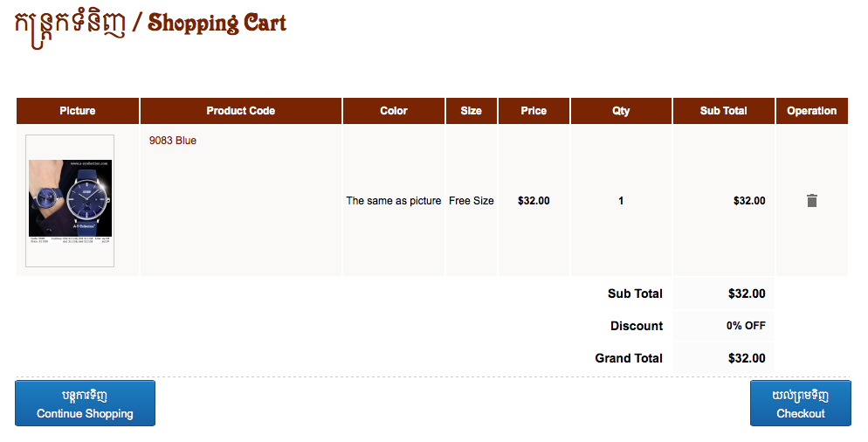The image size is (868, 442).
Task: Click the Free Size cell
Action: 471,201
